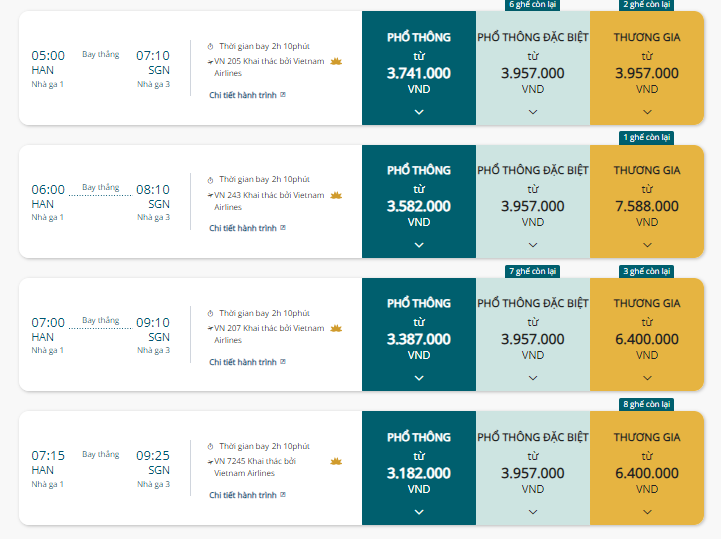Viewport: 721px width, 539px height.
Task: Click the golden lotus icon for VN 243
Action: tap(336, 195)
